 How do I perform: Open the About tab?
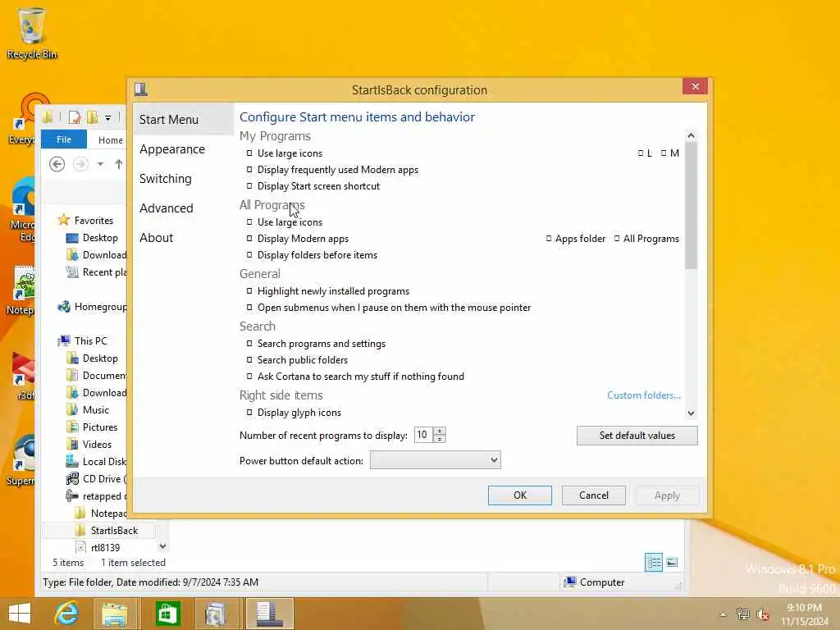coord(157,237)
